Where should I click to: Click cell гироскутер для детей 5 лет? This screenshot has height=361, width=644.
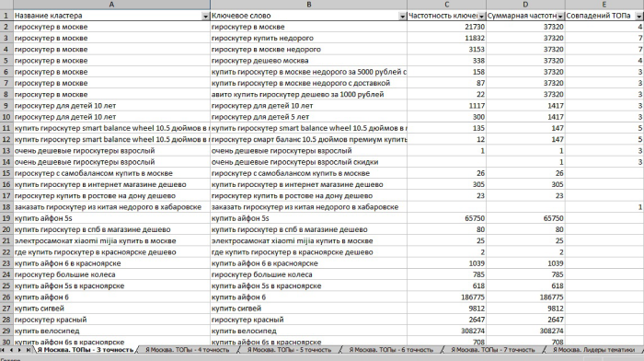click(308, 117)
